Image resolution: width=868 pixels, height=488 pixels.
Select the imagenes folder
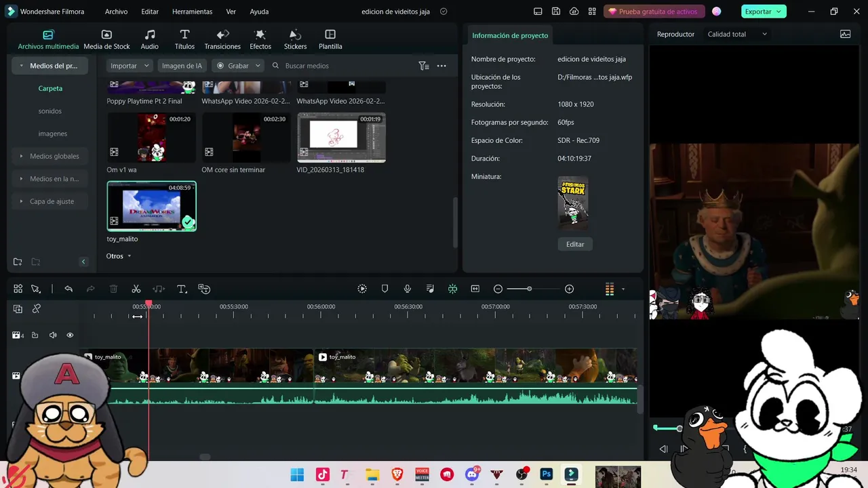(52, 134)
